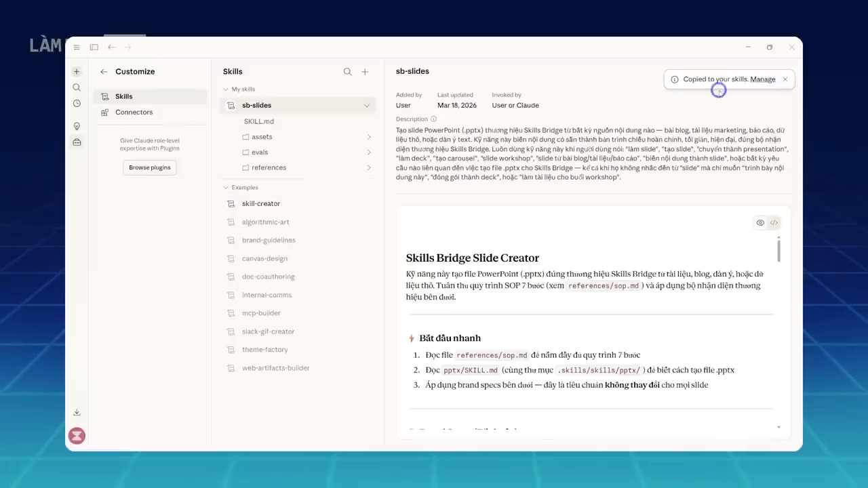Switch to rendered preview with the eye toggle
Screen dimensions: 868x488
(760, 222)
